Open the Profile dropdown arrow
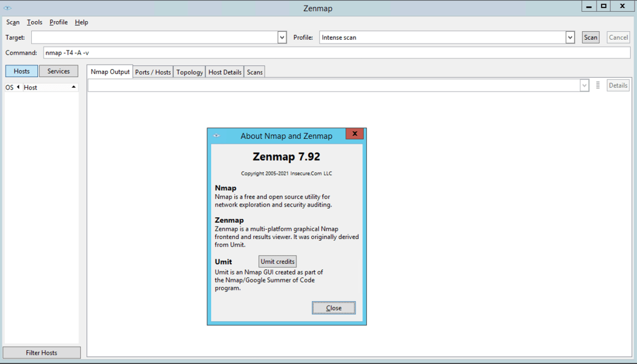This screenshot has height=364, width=637. (570, 37)
